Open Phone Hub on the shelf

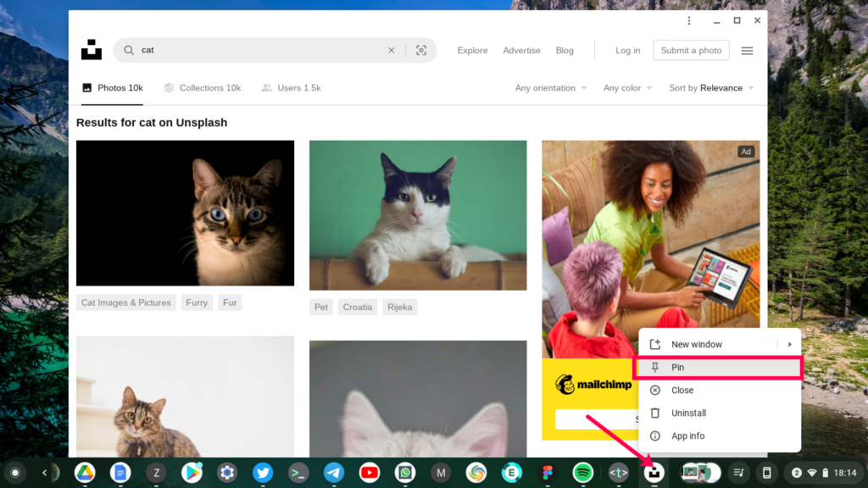coord(766,473)
